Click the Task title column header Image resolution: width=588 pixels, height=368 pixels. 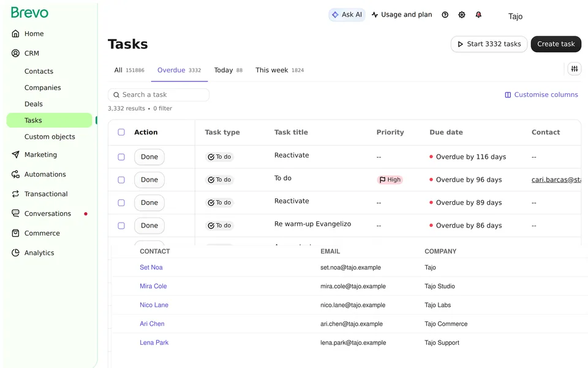point(291,132)
